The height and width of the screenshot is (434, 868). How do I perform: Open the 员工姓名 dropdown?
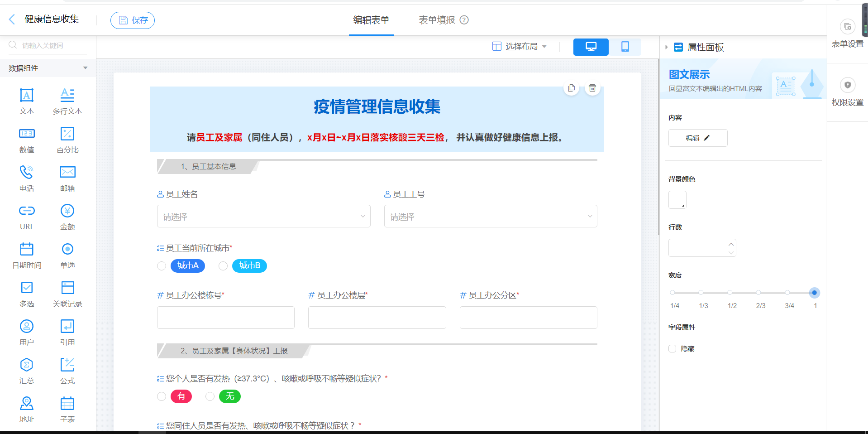(x=263, y=216)
